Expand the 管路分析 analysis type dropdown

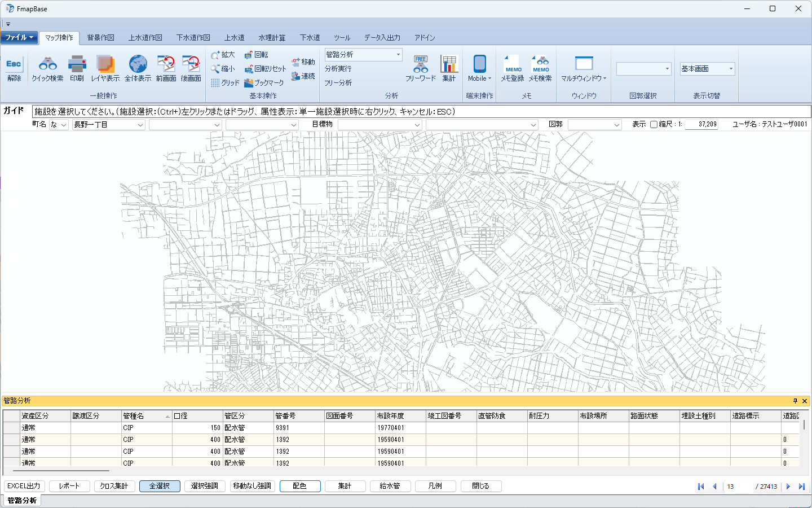pos(398,55)
